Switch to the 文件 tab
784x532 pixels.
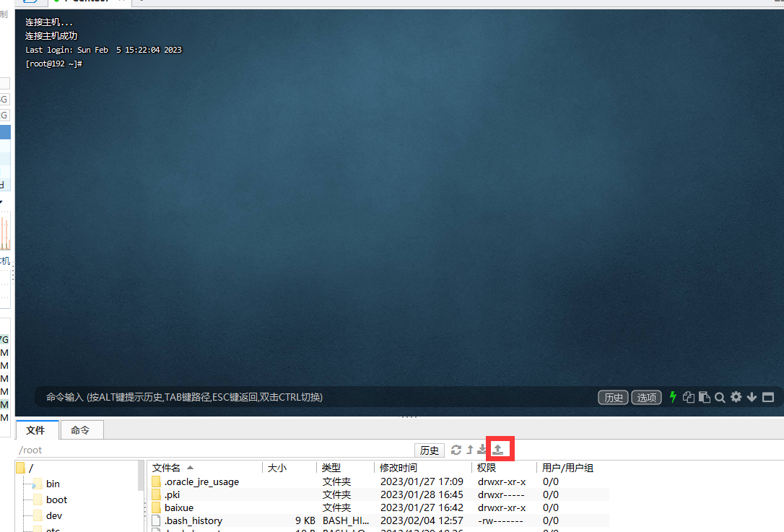[36, 430]
